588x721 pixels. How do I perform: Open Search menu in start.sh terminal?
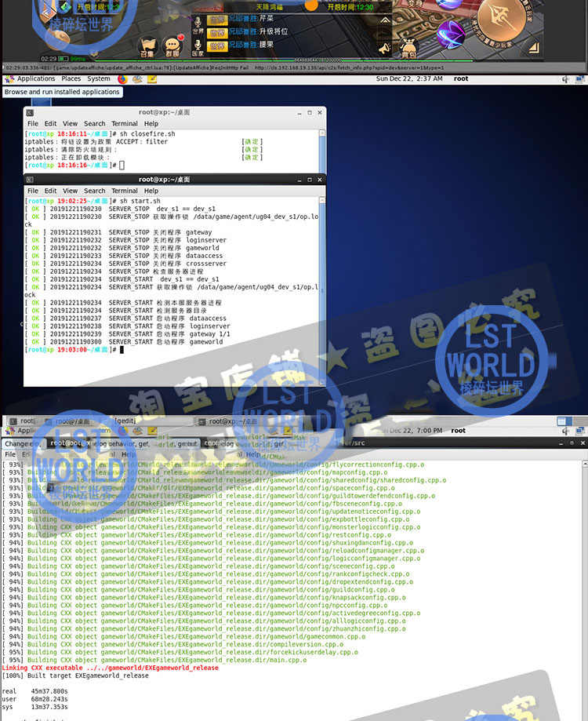click(x=95, y=191)
